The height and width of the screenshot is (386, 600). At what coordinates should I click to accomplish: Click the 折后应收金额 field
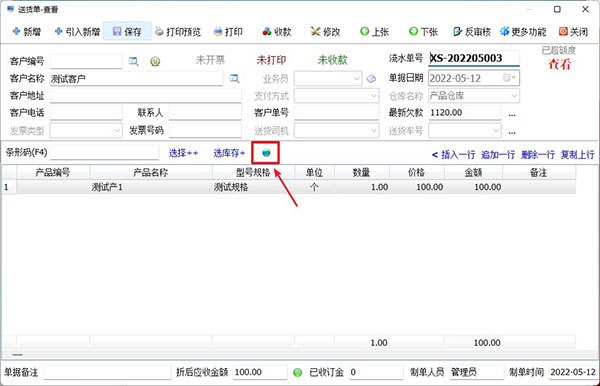pyautogui.click(x=260, y=372)
